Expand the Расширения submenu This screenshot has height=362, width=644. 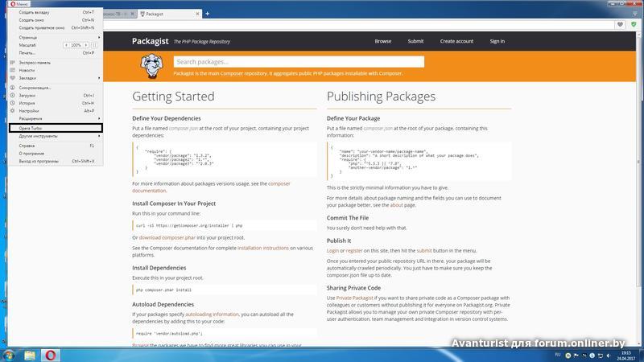point(56,118)
